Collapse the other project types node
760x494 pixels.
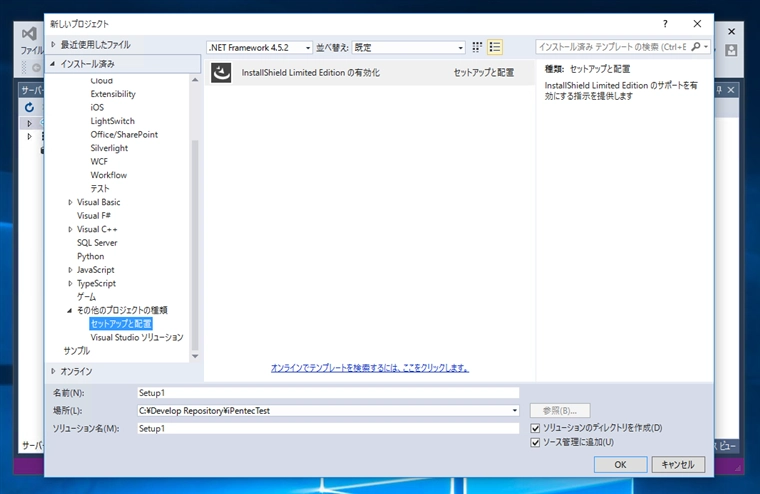[x=70, y=310]
